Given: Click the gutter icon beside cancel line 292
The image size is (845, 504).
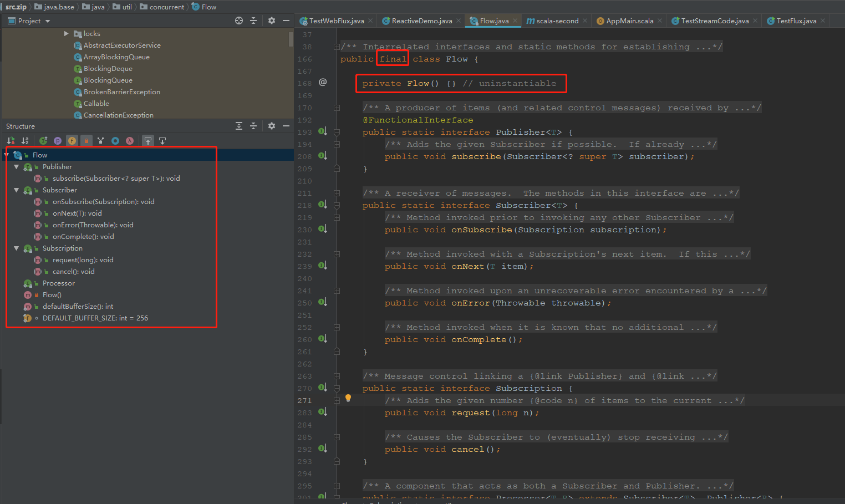Looking at the screenshot, I should pos(323,449).
